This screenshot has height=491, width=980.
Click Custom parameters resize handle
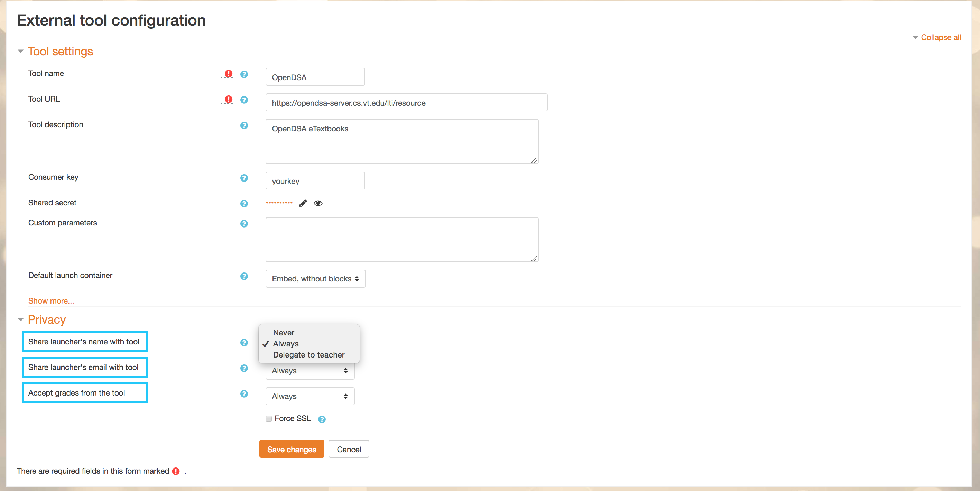pos(534,258)
